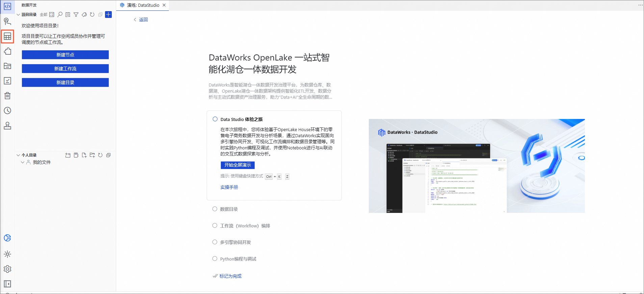Select the 数据目录 radio option
Viewport: 644px width, 294px height.
215,209
